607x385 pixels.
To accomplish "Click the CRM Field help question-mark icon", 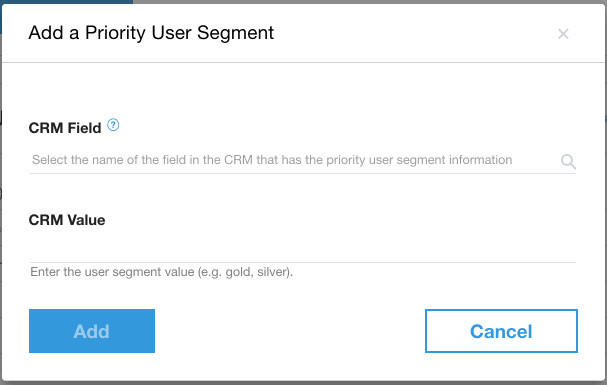I will pyautogui.click(x=113, y=125).
